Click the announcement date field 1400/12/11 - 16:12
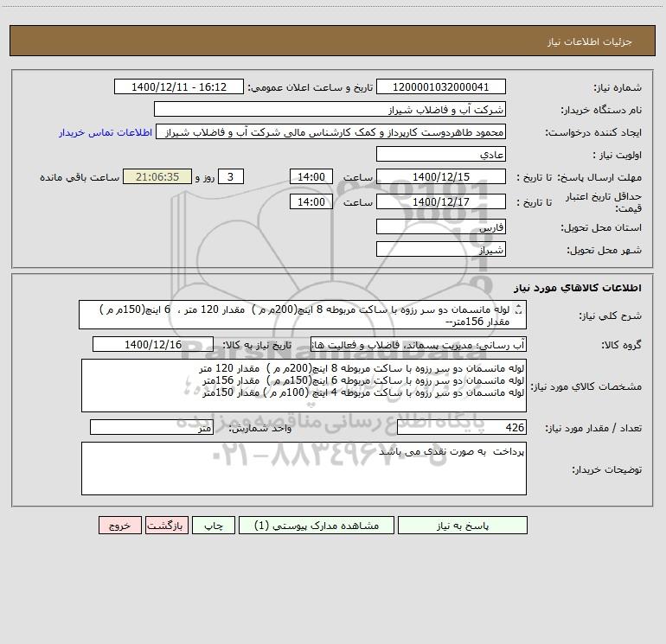666x644 pixels. coord(179,86)
